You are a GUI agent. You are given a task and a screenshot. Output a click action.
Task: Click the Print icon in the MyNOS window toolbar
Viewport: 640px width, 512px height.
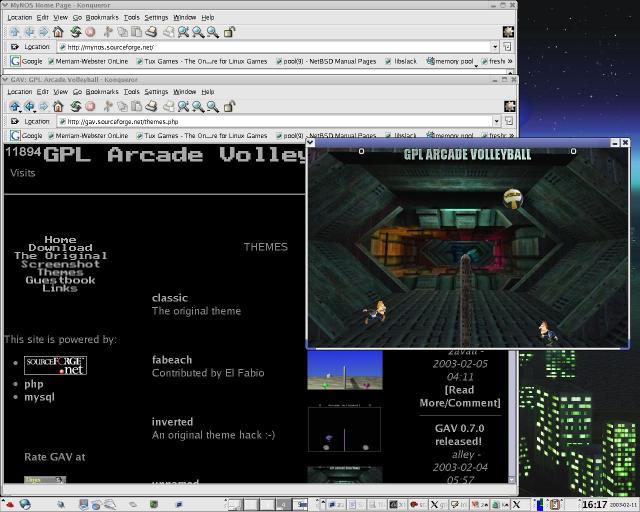pyautogui.click(x=151, y=32)
